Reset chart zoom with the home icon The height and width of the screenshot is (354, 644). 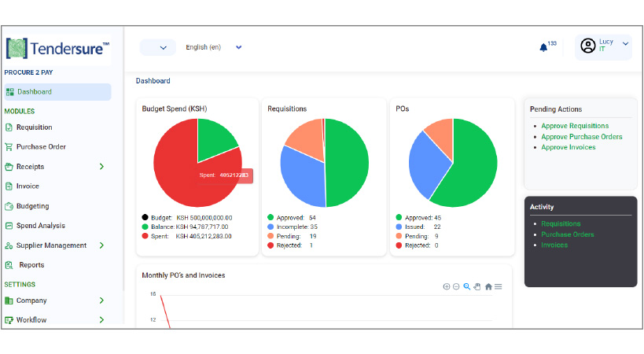tap(488, 286)
